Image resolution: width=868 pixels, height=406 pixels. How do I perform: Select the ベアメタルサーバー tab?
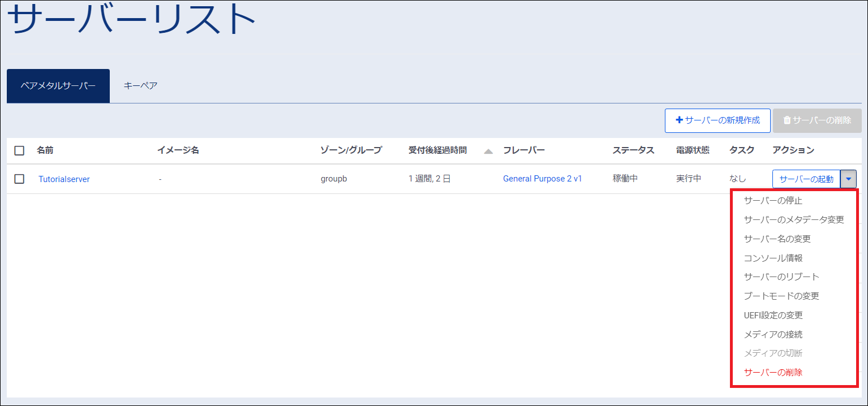[58, 86]
